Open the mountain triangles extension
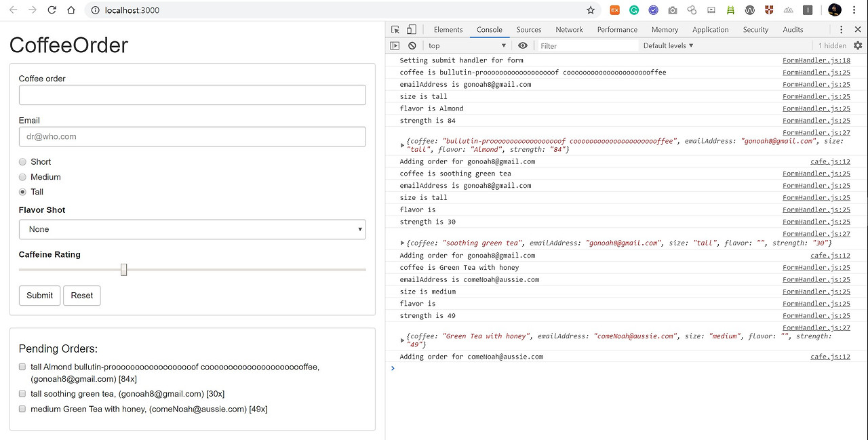The image size is (868, 440). [x=789, y=10]
